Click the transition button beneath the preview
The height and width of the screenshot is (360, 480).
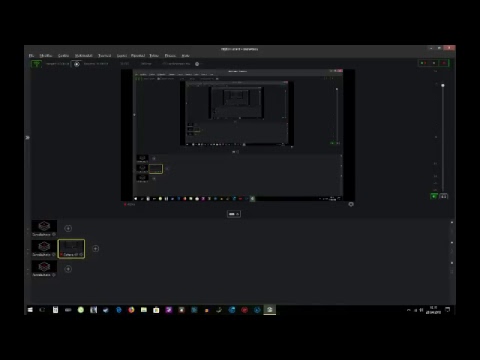pyautogui.click(x=234, y=214)
